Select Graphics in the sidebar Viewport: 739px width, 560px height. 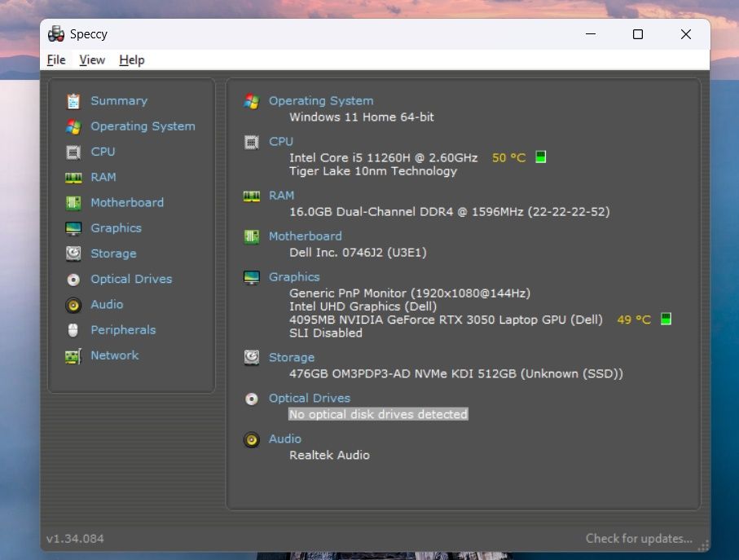point(116,228)
